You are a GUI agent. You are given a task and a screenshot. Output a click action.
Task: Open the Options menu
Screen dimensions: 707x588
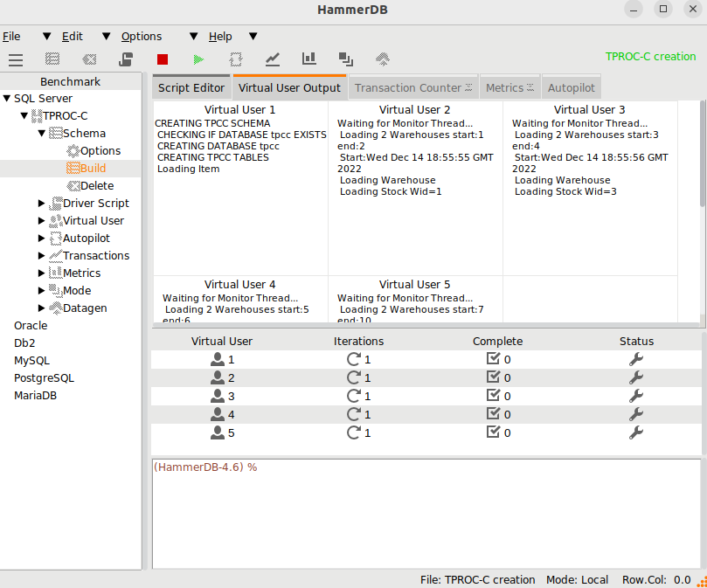142,37
